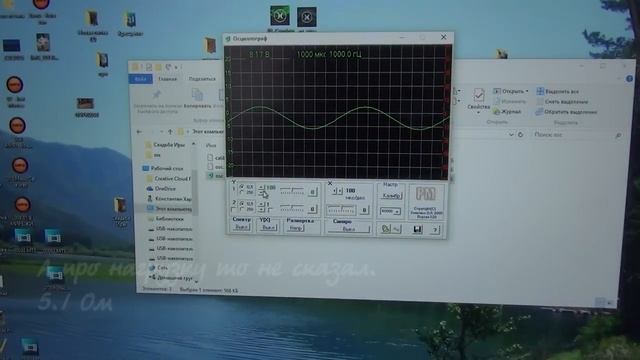Screen dimensions: 640x360
Task: Click the search magnifier icon in Explorer
Action: click(618, 135)
